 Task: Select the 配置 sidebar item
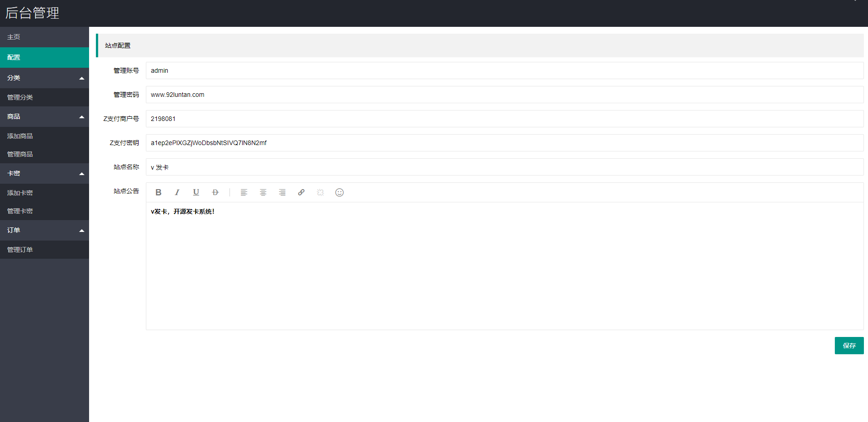tap(45, 57)
